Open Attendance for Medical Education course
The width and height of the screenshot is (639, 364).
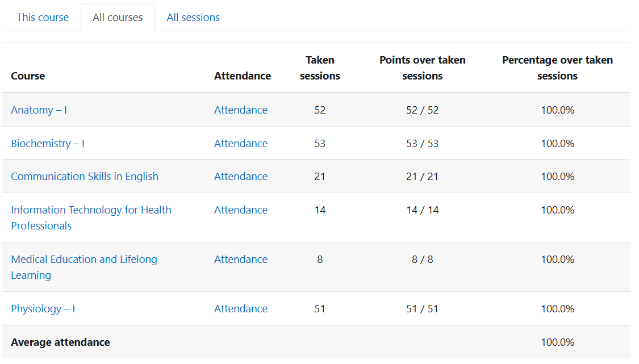(241, 260)
